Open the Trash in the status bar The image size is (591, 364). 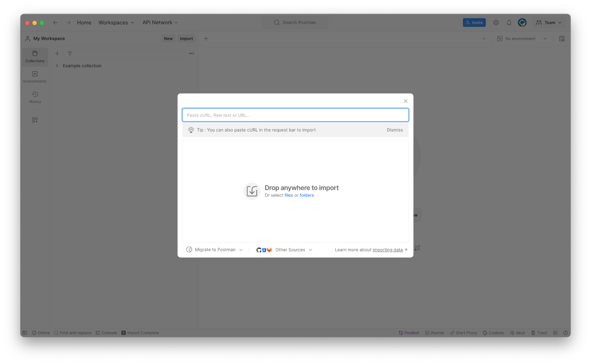(x=539, y=333)
